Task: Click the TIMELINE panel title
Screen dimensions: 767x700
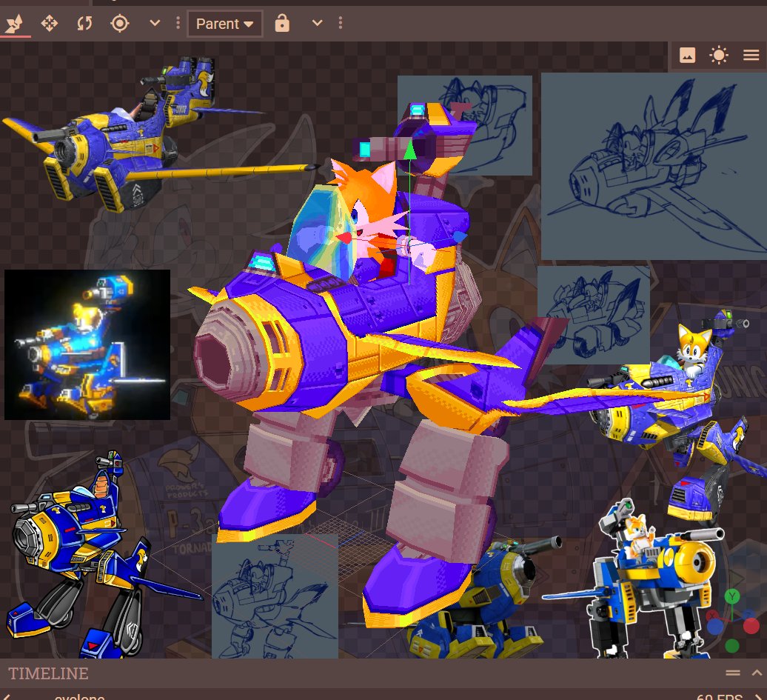Action: [x=48, y=673]
